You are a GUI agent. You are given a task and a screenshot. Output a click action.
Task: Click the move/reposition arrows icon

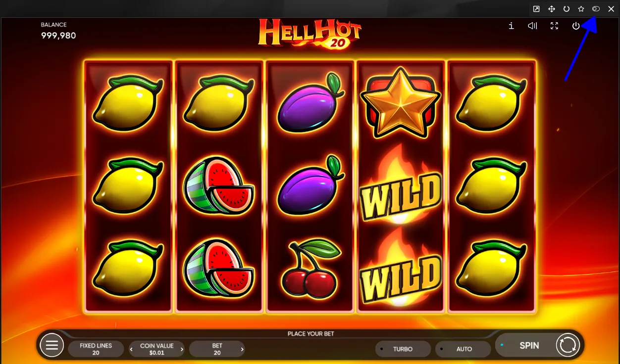(551, 9)
